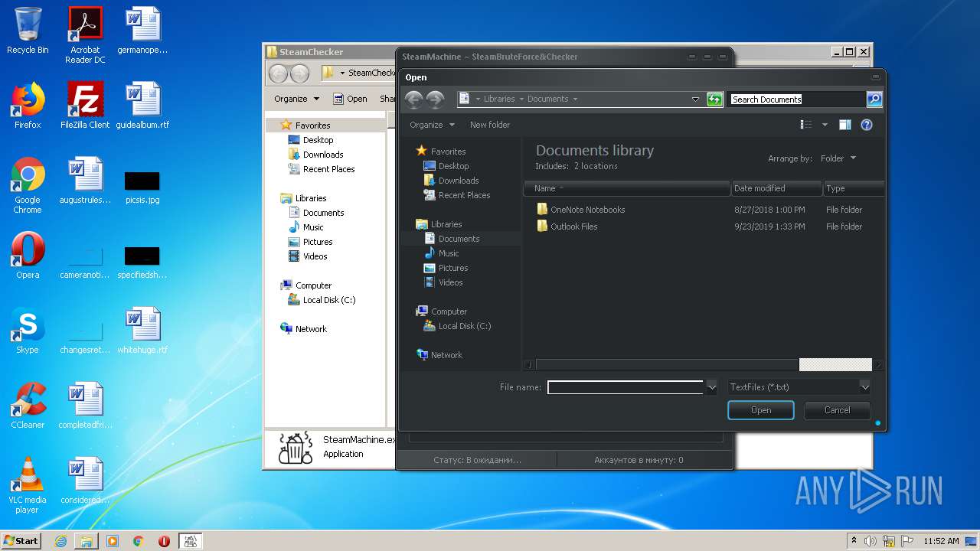Click Documents in the address breadcrumb

coord(548,99)
